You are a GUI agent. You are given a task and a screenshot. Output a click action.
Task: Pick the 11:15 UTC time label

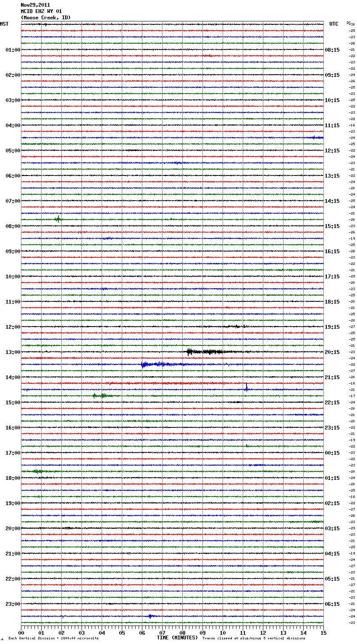[x=332, y=126]
